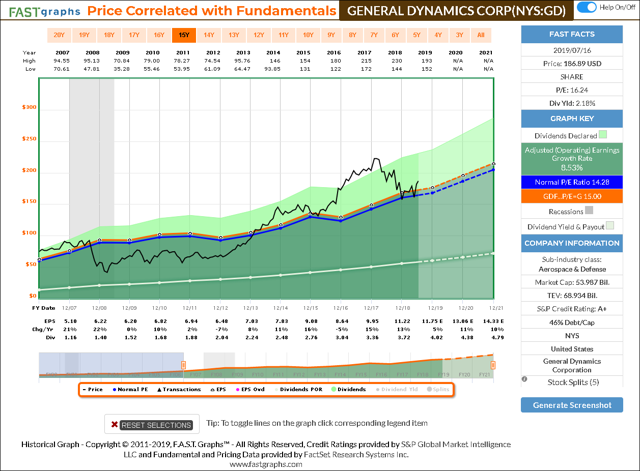Switch to the 11Y time range
The height and width of the screenshot is (471, 640).
click(x=284, y=35)
